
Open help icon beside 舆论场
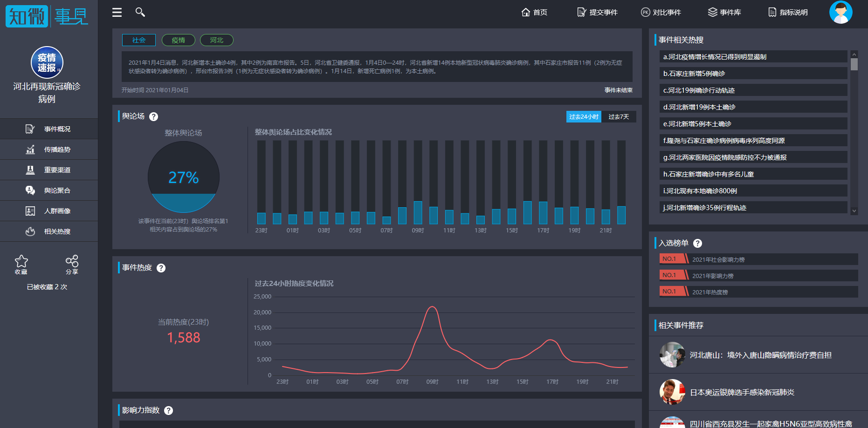tap(153, 117)
